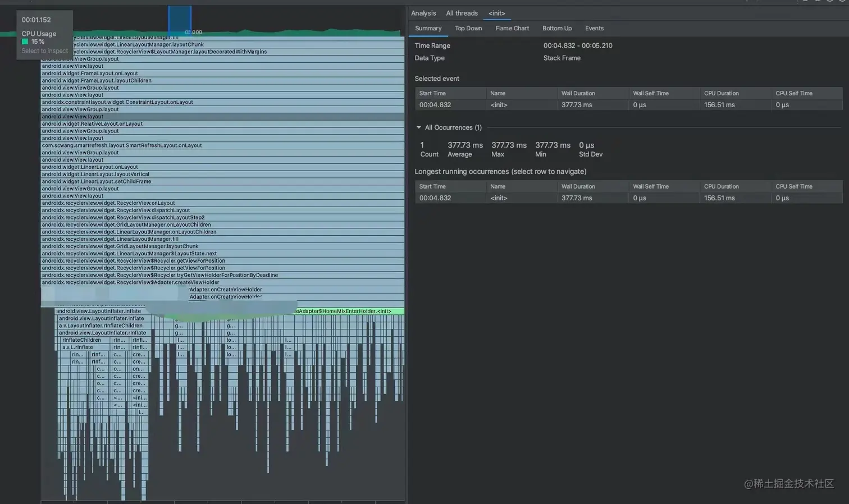
Task: Select ConstraintLayout.onLayout stack frame
Action: 222,102
